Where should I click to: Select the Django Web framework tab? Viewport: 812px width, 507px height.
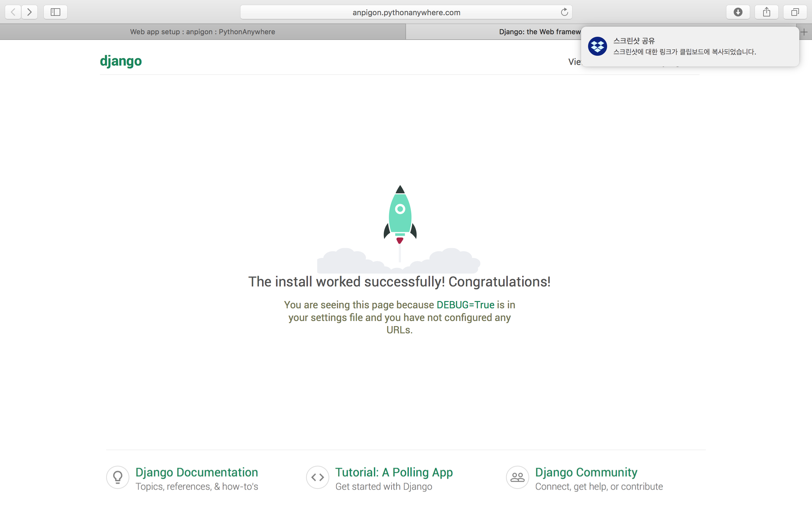point(537,32)
